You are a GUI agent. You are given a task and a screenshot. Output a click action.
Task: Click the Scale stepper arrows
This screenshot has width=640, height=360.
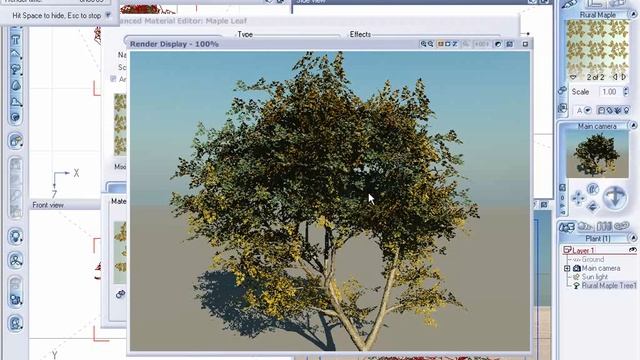tap(626, 92)
